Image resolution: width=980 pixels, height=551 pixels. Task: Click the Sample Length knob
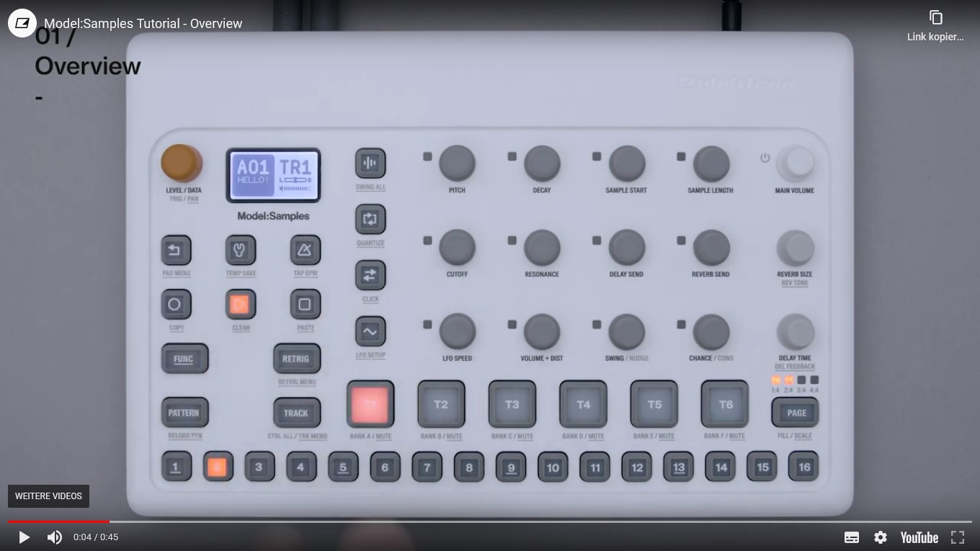(710, 163)
